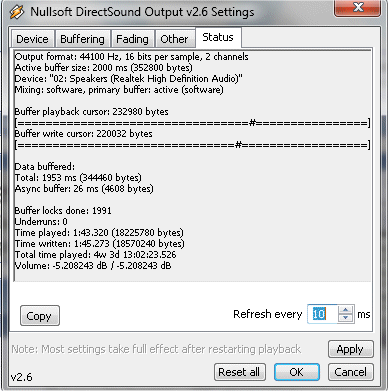Click Buffer write cursor: 220032 bytes text
This screenshot has height=391, width=388.
[x=84, y=134]
